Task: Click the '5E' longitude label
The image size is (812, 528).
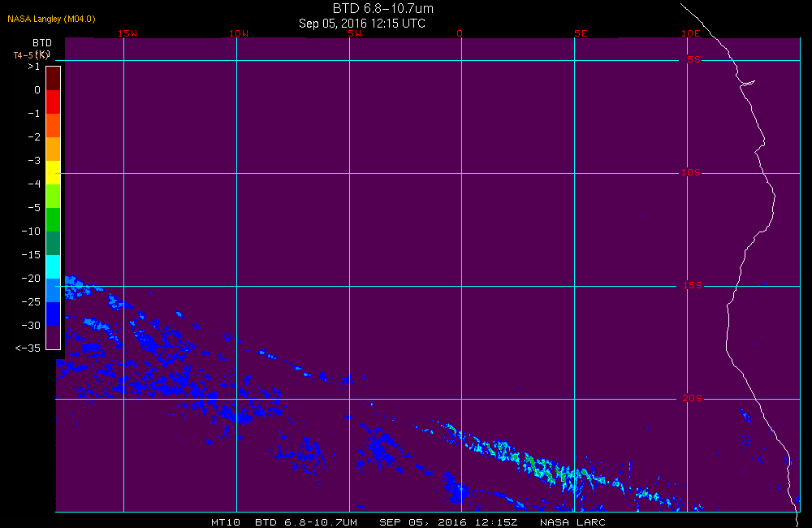Action: pyautogui.click(x=581, y=33)
